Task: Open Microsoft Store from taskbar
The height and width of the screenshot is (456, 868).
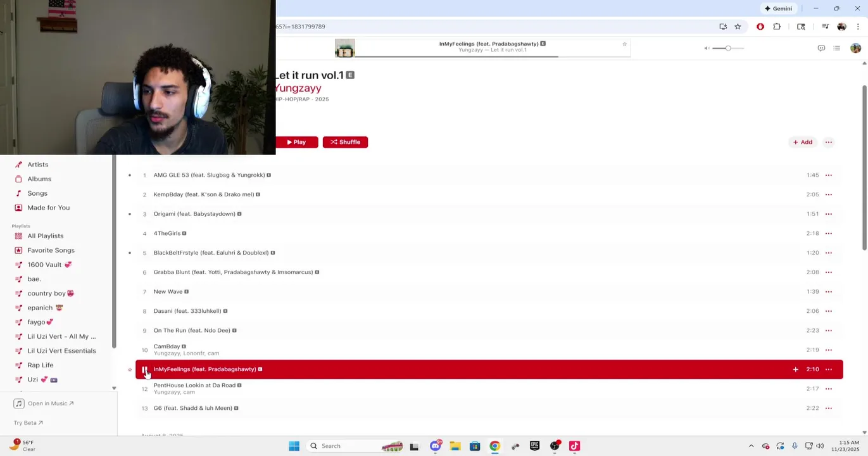Action: pos(475,446)
